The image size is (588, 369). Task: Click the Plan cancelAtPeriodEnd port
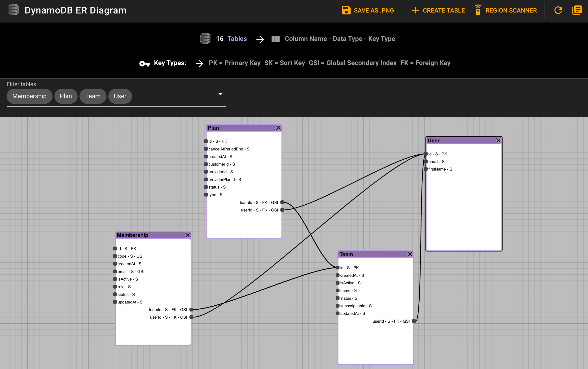[x=206, y=149]
